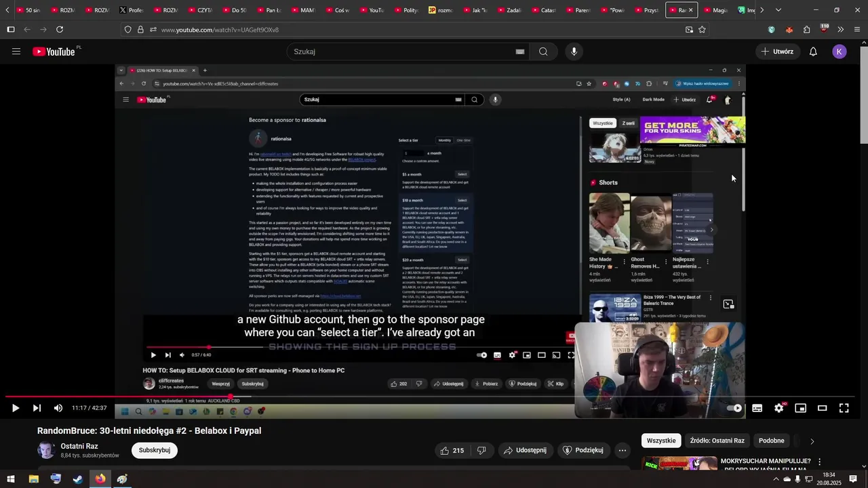868x488 pixels.
Task: Toggle theater mode view
Action: [822, 408]
